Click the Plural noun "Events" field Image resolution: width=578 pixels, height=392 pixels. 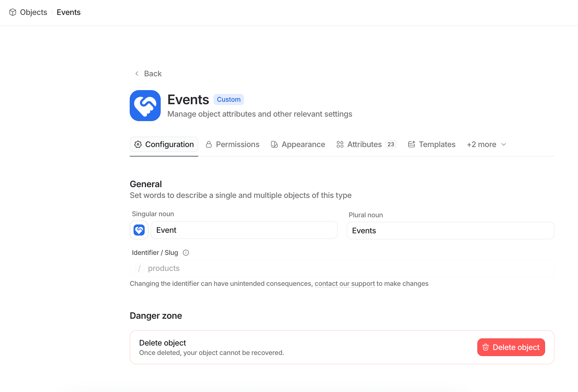(450, 231)
